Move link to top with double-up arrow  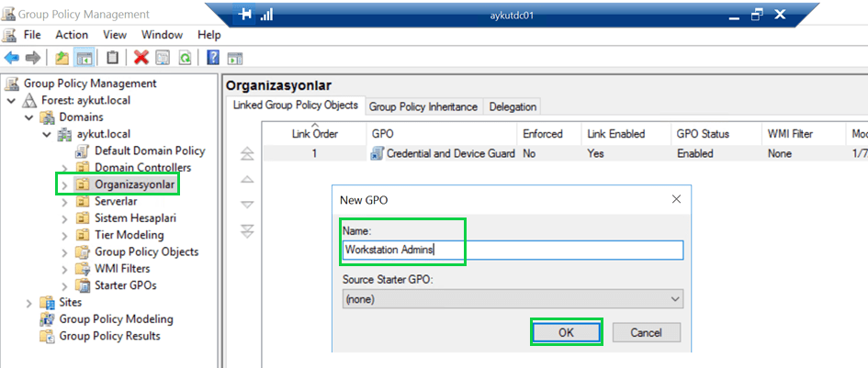point(246,154)
